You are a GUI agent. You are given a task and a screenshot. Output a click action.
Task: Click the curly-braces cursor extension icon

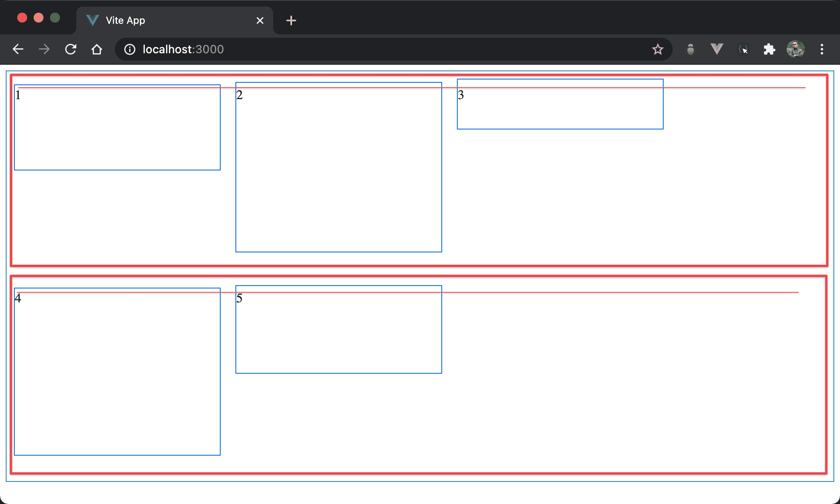tap(743, 50)
